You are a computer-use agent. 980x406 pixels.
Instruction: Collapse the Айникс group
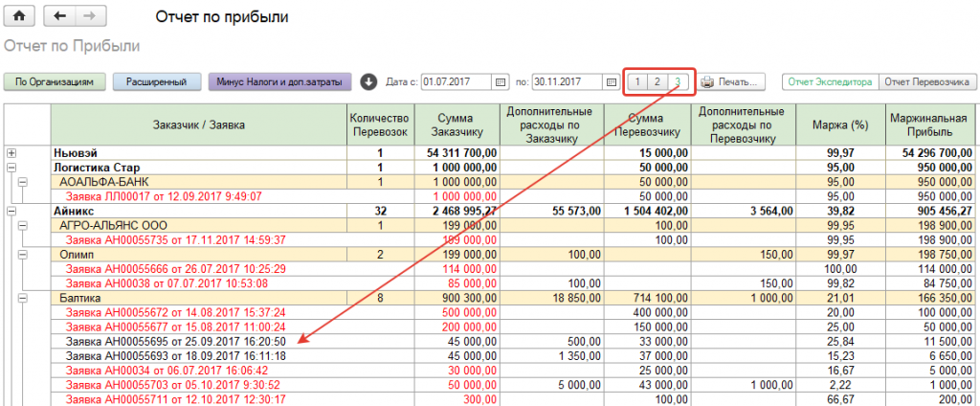pyautogui.click(x=11, y=212)
